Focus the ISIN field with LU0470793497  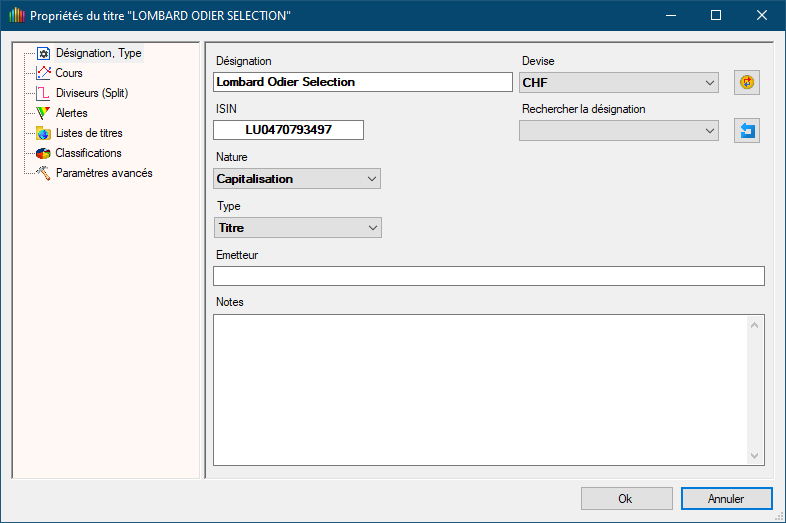(x=288, y=130)
